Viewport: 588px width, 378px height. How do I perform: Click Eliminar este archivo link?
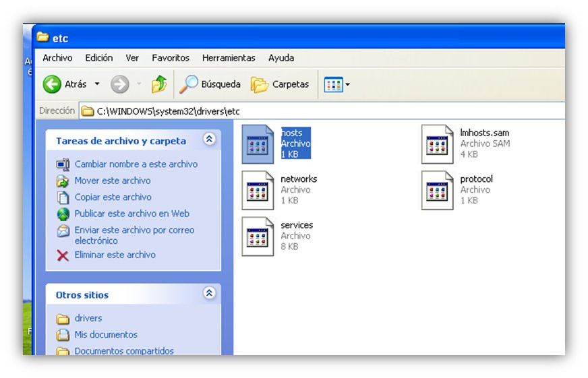point(115,255)
